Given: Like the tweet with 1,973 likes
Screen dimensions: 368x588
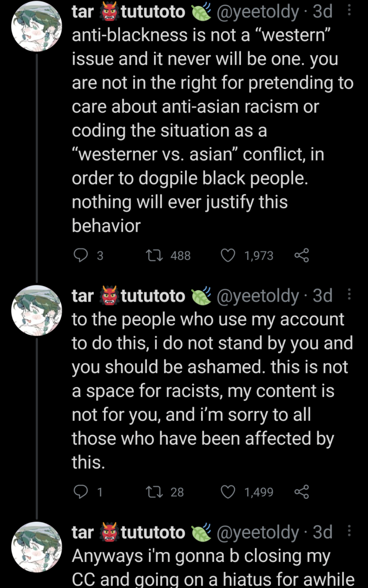Looking at the screenshot, I should coord(228,256).
